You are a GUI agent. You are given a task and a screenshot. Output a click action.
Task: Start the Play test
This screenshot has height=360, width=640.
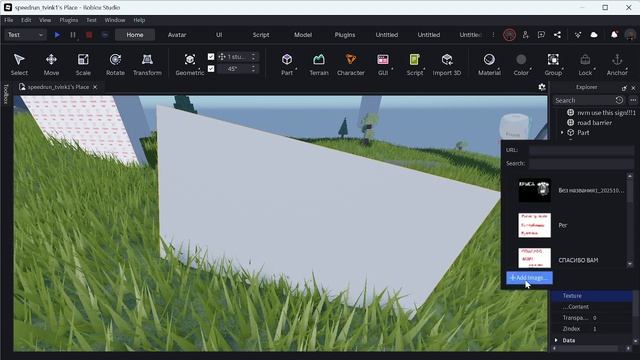[x=58, y=35]
